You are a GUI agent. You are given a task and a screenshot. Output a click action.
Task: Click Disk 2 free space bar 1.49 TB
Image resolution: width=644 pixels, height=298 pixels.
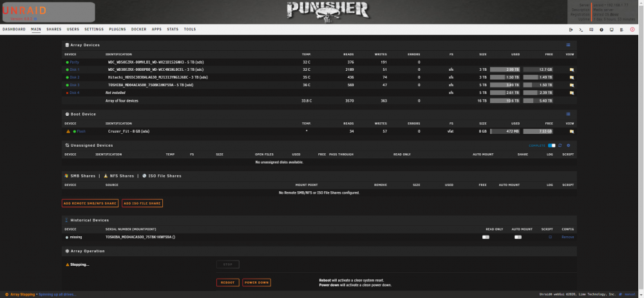point(538,78)
